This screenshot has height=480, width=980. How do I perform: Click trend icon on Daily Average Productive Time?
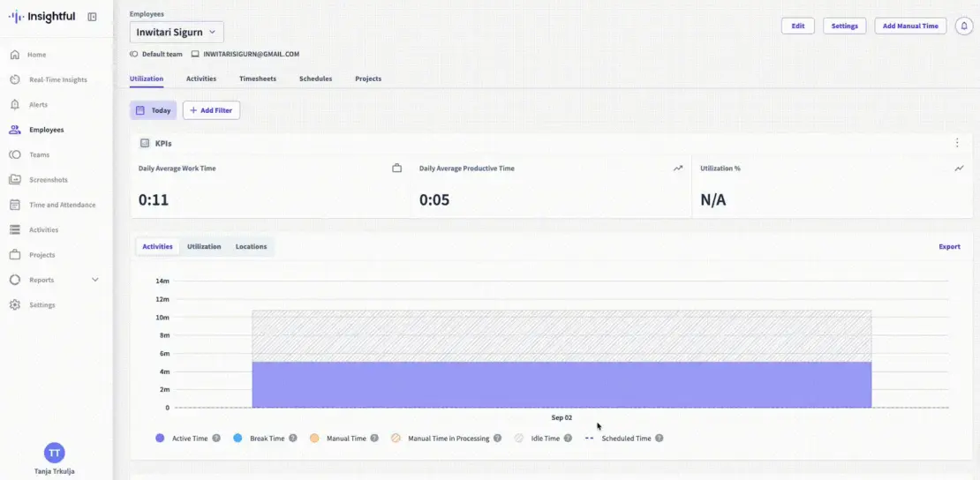point(678,169)
